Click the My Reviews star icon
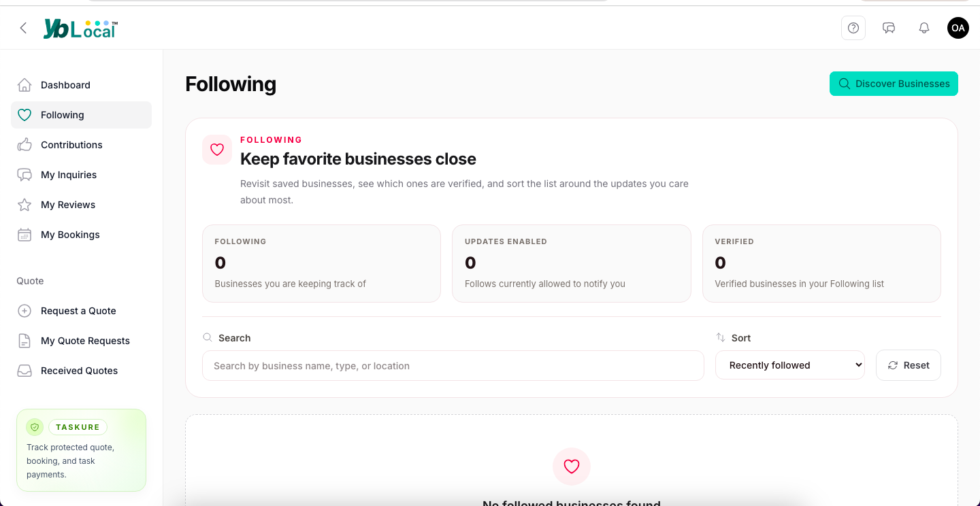This screenshot has height=506, width=980. click(24, 205)
